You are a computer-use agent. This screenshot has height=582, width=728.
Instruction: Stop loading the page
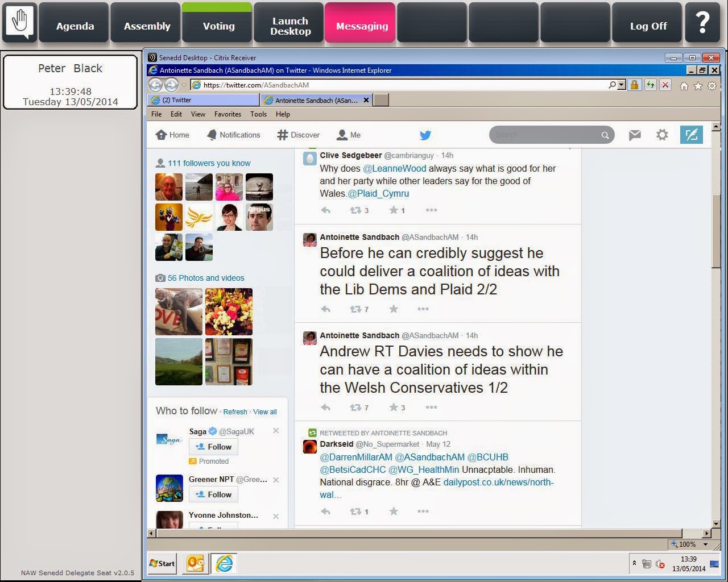[665, 85]
